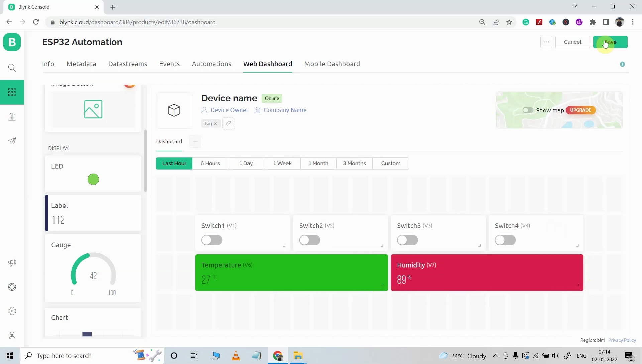Click the paper plane icon in sidebar

[12, 141]
